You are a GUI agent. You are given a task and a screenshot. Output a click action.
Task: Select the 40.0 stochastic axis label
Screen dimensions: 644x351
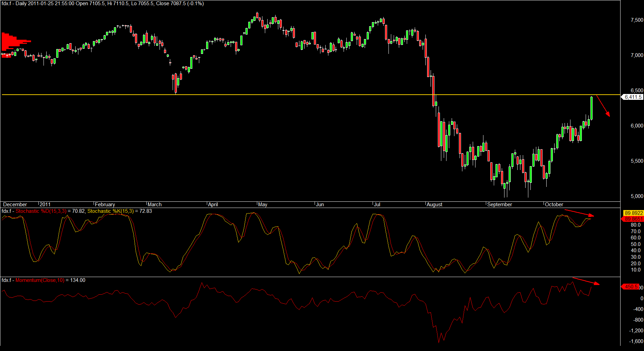636,250
